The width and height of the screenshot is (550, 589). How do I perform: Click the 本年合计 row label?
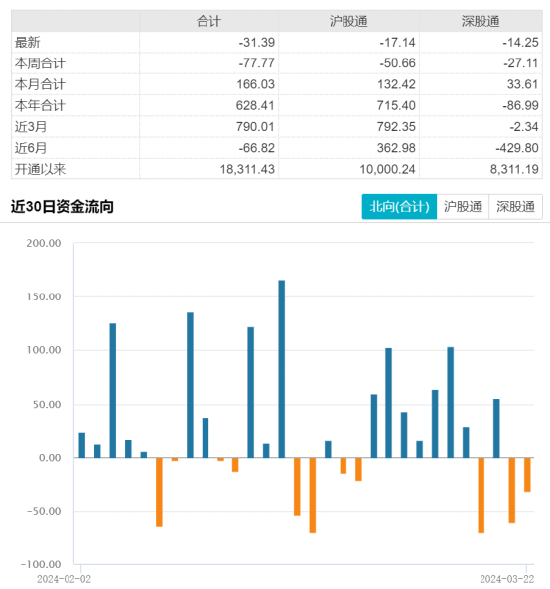pos(40,106)
